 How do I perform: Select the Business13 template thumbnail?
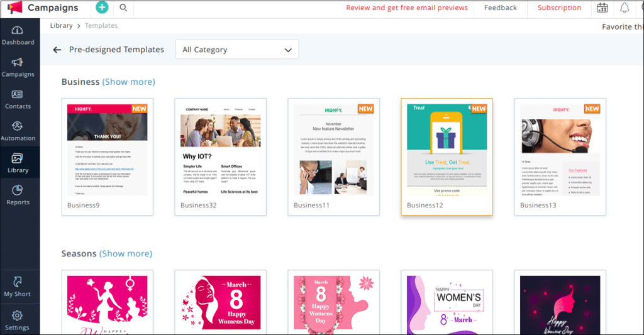560,150
